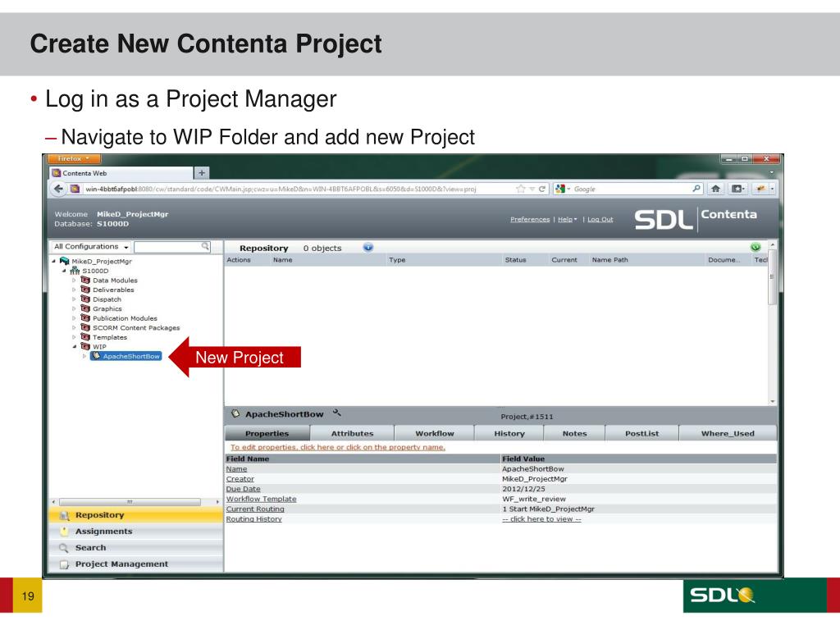The image size is (840, 630).
Task: Open the Firefox home page button
Action: (715, 189)
